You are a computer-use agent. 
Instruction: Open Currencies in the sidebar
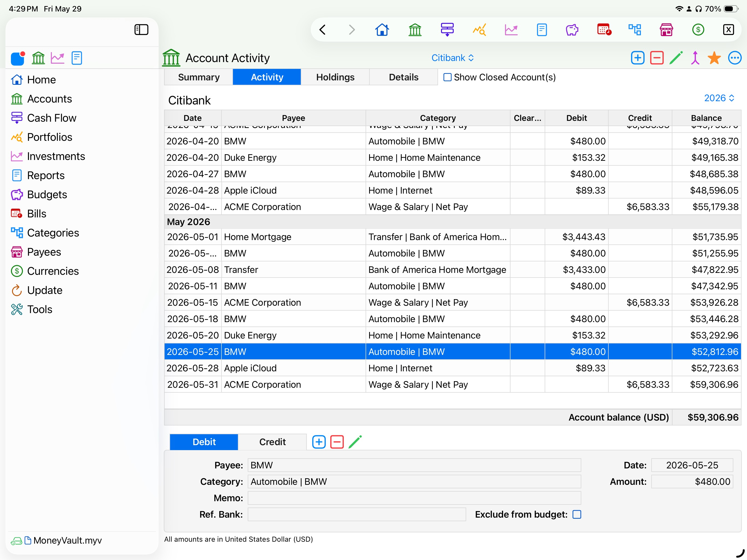click(x=45, y=271)
